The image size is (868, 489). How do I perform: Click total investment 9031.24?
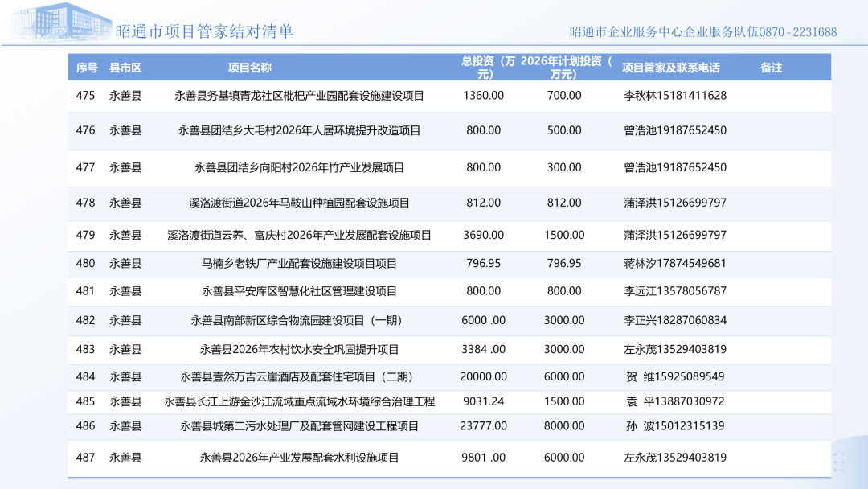[483, 401]
